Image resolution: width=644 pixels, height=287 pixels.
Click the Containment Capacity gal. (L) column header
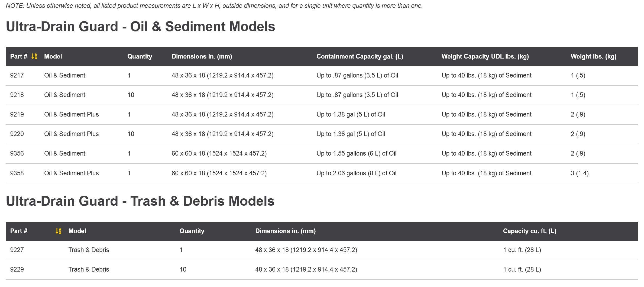tap(360, 56)
